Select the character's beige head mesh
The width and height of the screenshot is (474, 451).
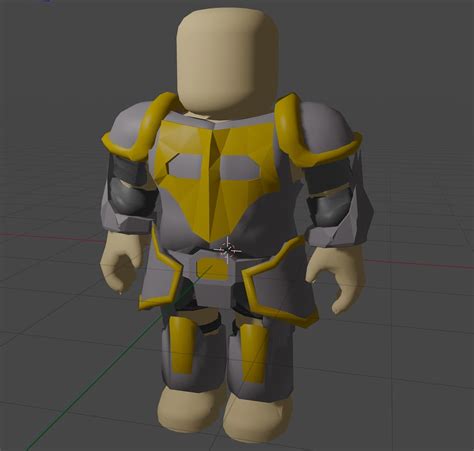228,62
